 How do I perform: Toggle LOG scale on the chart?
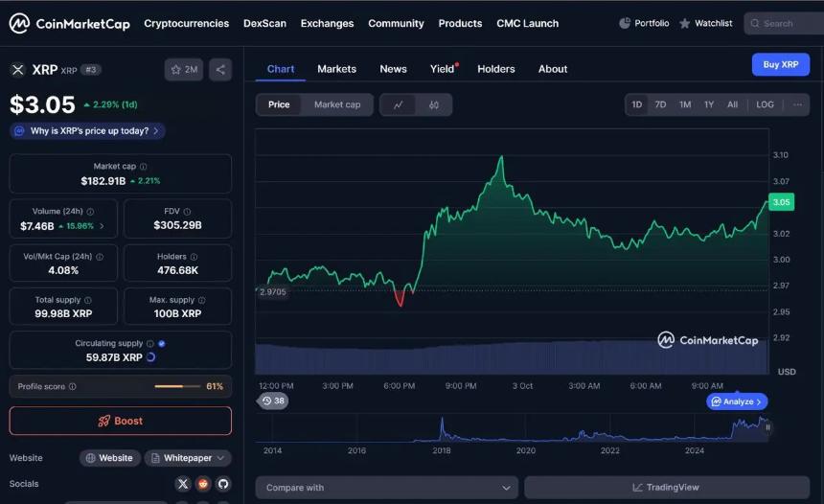765,104
